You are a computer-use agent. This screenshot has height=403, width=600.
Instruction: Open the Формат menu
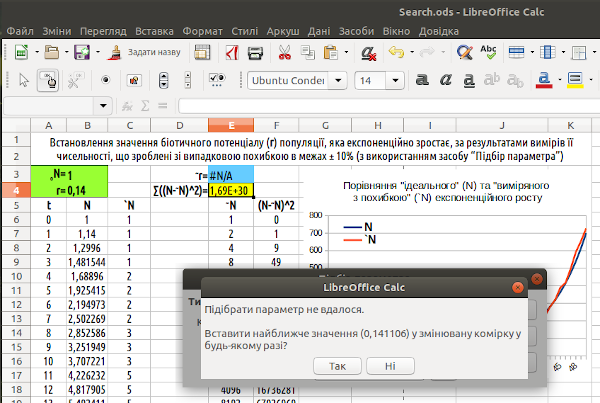tap(202, 31)
